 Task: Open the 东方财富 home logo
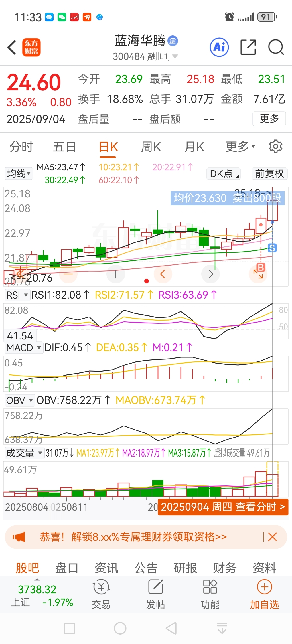pyautogui.click(x=31, y=47)
